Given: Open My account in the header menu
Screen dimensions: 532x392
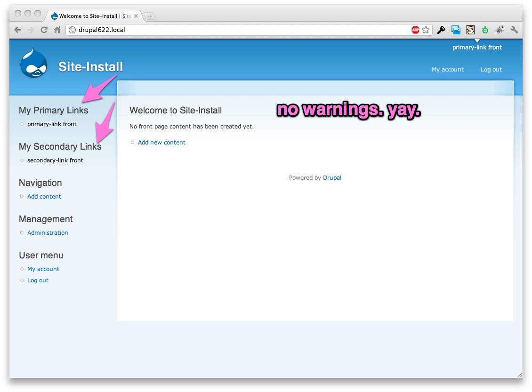Looking at the screenshot, I should pos(448,70).
